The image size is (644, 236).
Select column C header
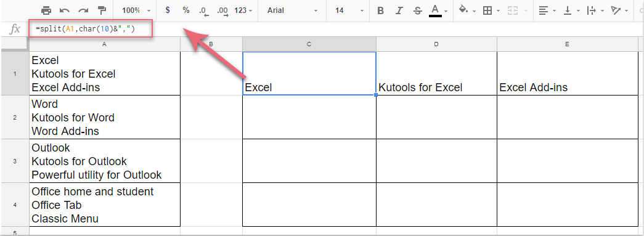tap(309, 44)
